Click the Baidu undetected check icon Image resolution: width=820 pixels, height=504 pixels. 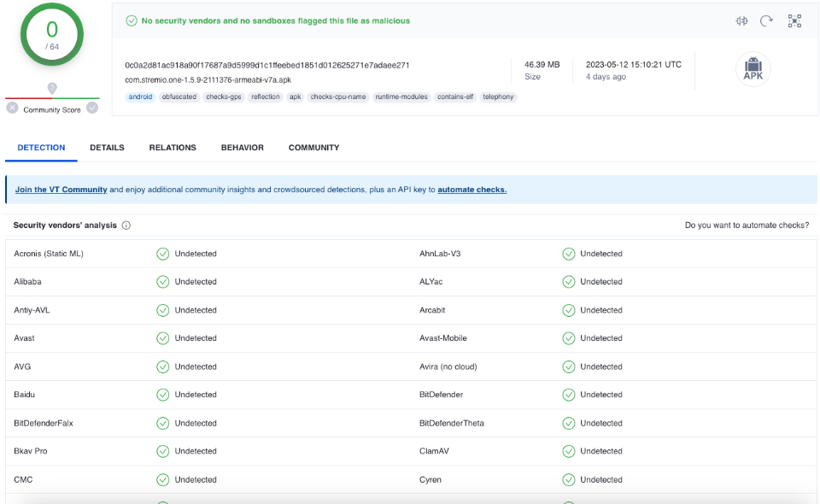[x=162, y=395]
